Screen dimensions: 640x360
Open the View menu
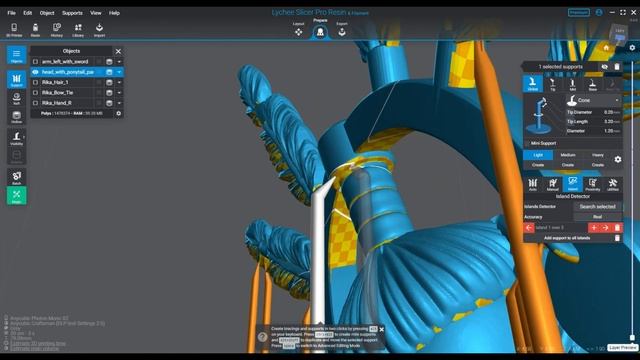point(96,13)
